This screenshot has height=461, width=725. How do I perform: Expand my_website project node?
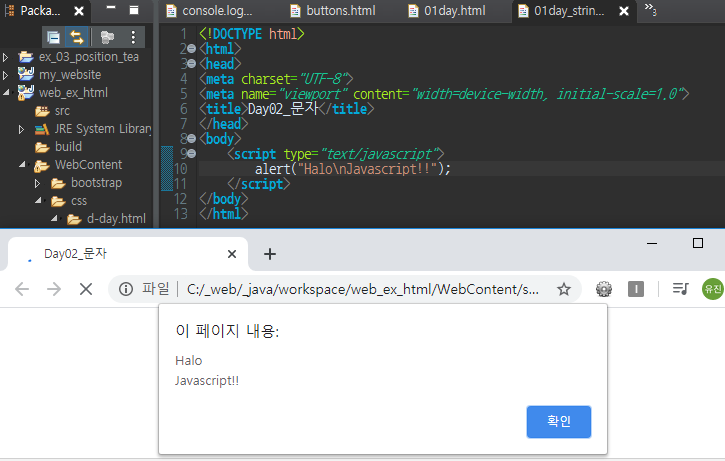coord(6,75)
